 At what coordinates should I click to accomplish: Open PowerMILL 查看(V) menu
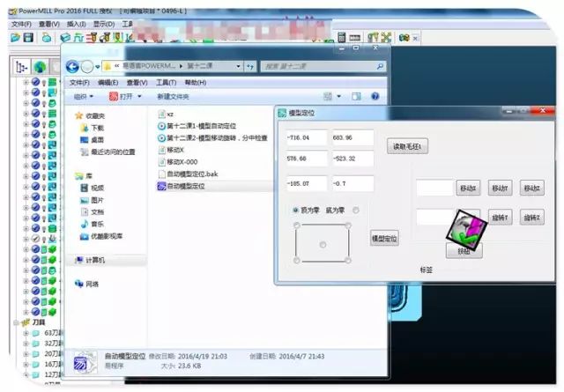tap(49, 24)
